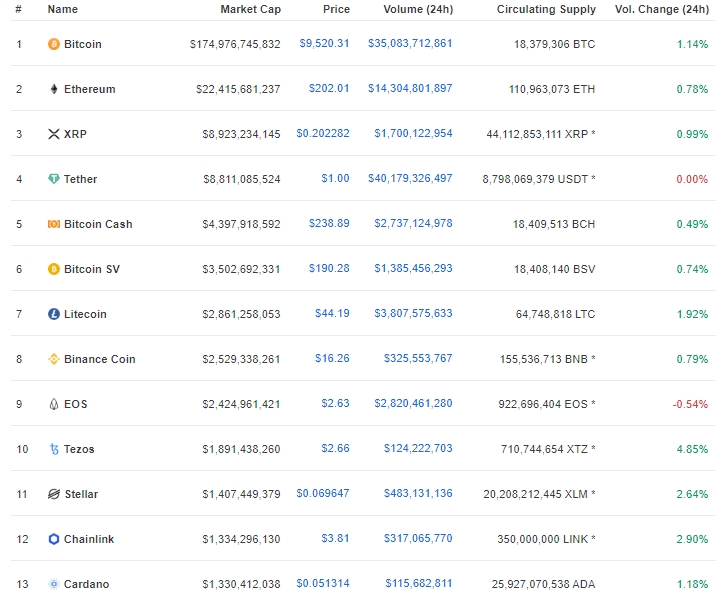Screen dimensions: 716x595
Task: Click Tezos volume change 4.85%
Action: pyautogui.click(x=692, y=449)
